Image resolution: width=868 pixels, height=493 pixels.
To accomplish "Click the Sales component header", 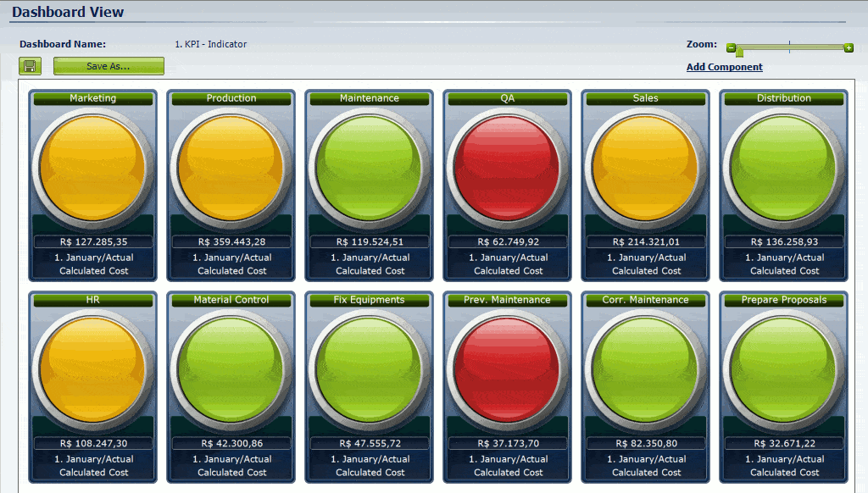I will 645,98.
